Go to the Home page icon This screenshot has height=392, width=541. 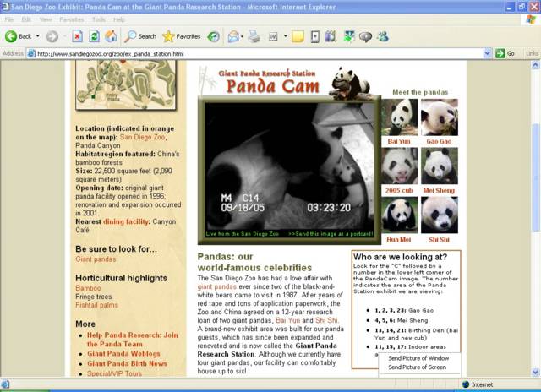click(111, 36)
